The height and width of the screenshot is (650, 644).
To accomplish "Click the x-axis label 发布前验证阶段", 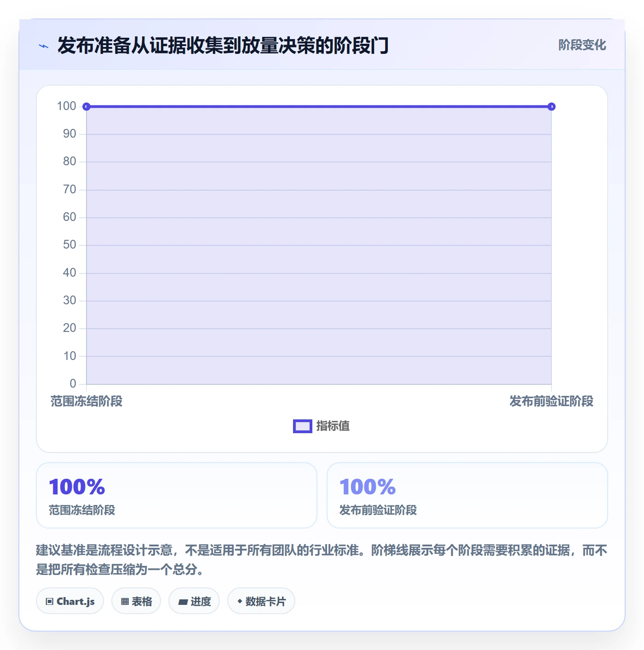I will click(552, 401).
